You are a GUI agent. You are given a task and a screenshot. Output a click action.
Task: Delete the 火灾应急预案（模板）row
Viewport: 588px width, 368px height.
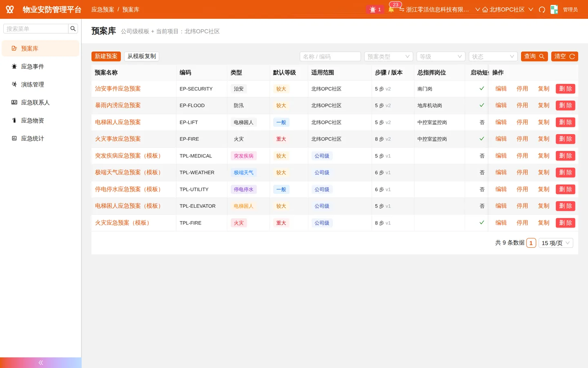point(566,223)
